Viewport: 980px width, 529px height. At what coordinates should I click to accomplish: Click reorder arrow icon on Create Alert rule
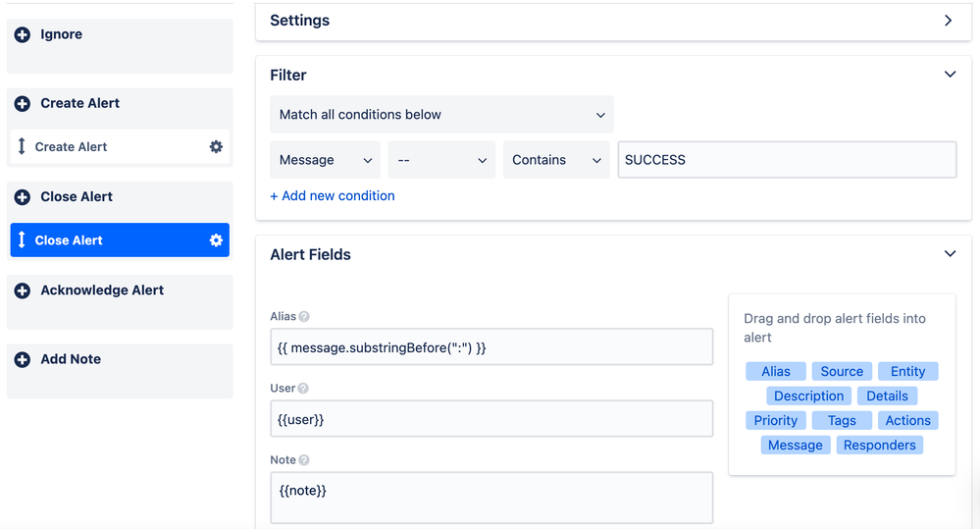[22, 146]
